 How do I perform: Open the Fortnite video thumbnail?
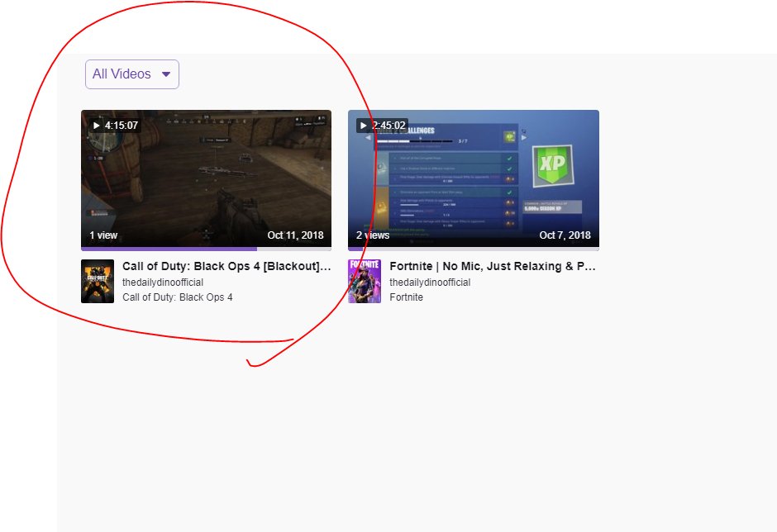[474, 180]
